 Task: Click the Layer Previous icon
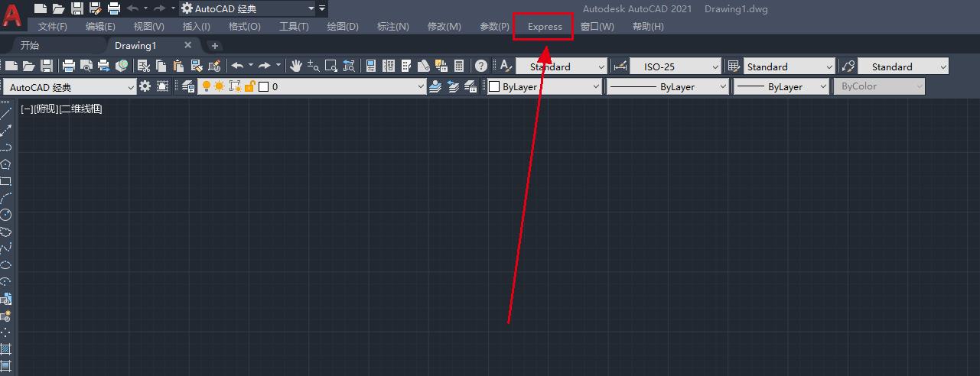tap(454, 86)
